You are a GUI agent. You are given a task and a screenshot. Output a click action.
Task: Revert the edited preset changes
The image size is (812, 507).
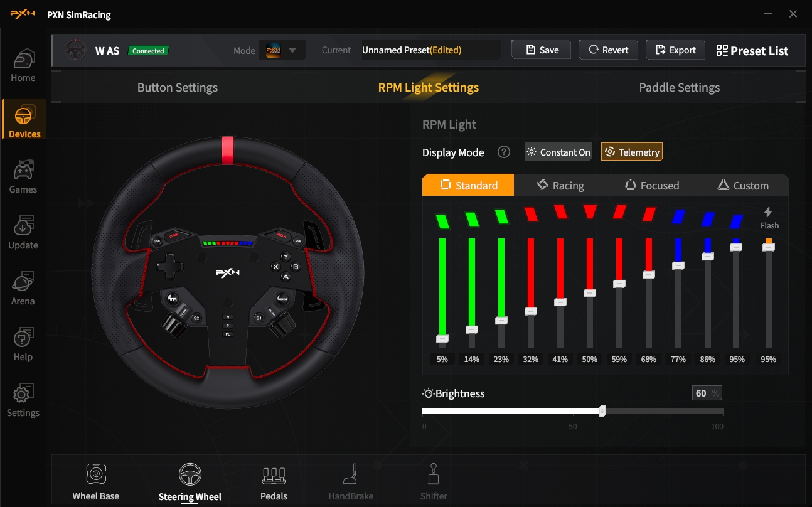[608, 50]
